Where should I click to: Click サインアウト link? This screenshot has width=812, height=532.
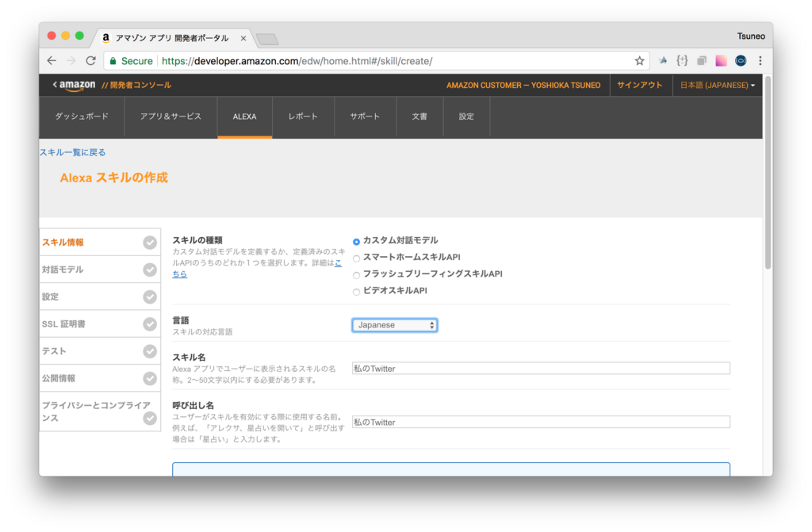[x=640, y=85]
